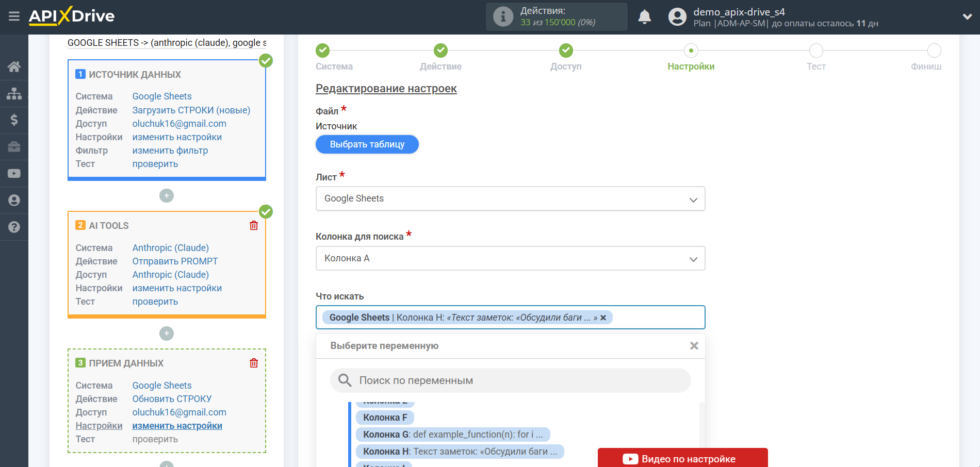Expand the Лист dropdown
This screenshot has height=467, width=980.
[x=510, y=199]
